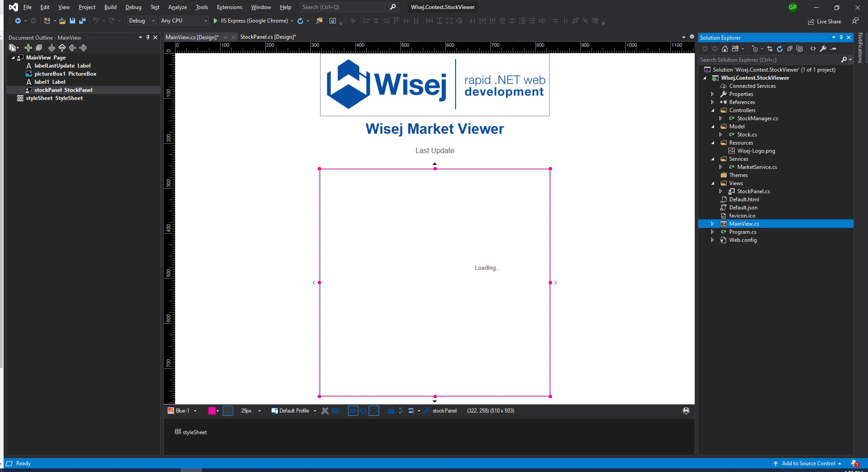Open the Debug configuration dropdown
The width and height of the screenshot is (868, 472).
point(141,21)
